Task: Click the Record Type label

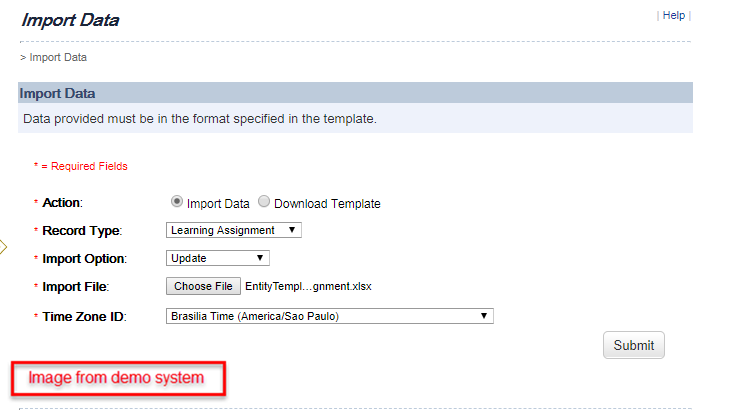Action: click(x=82, y=231)
